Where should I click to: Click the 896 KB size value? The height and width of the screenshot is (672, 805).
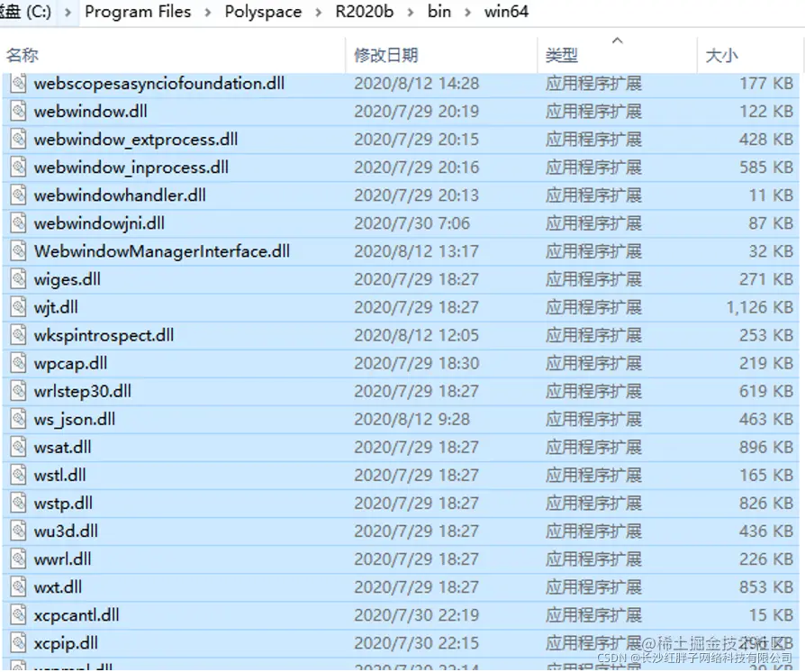tap(766, 447)
